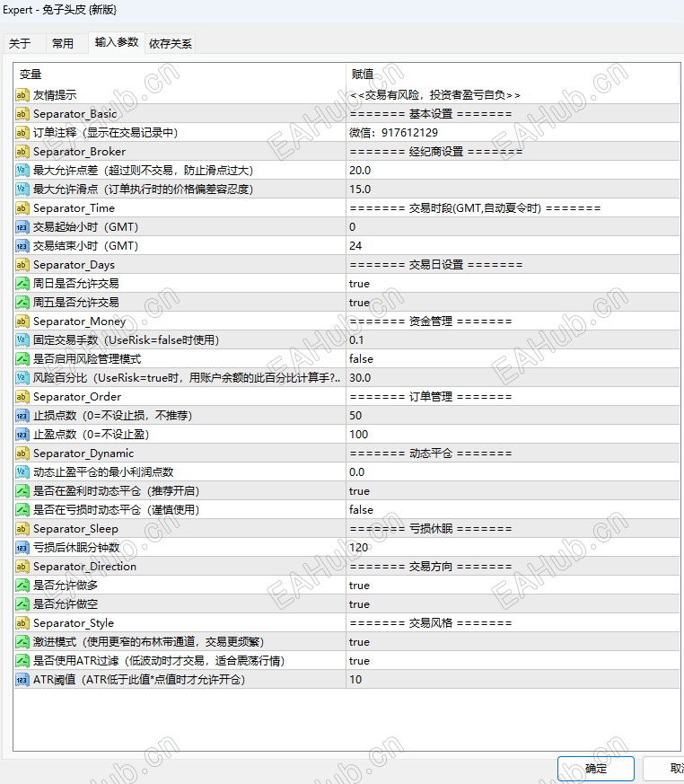Screen dimensions: 684x784
Task: Select the 输入参数 tab
Action: [117, 42]
